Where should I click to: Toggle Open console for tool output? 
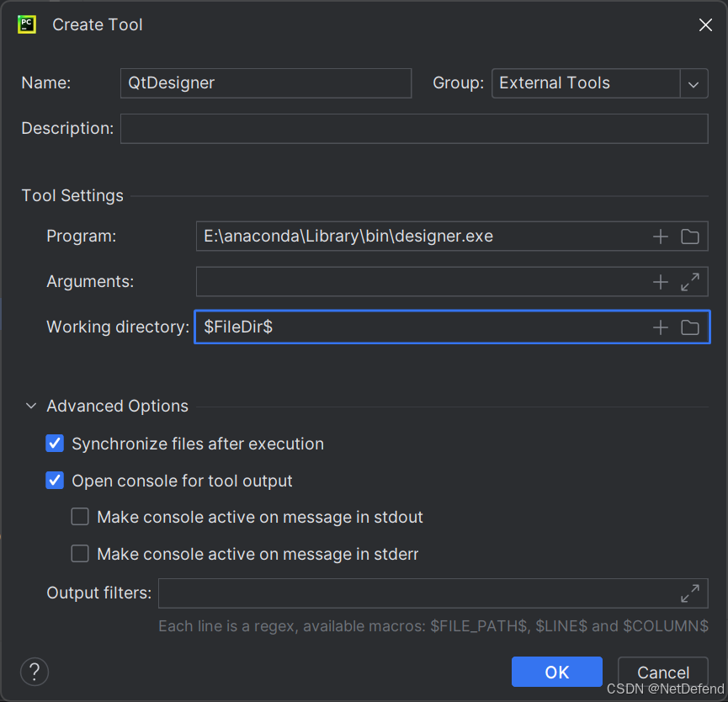[x=55, y=480]
